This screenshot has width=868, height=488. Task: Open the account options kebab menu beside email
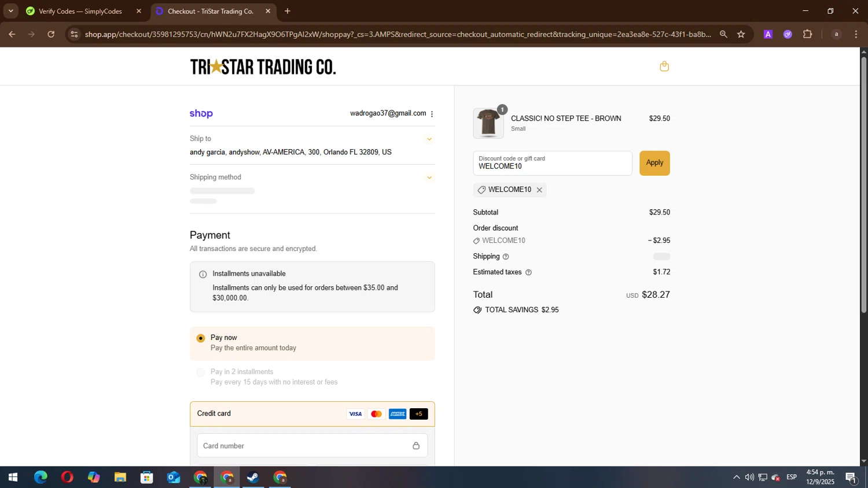[432, 114]
